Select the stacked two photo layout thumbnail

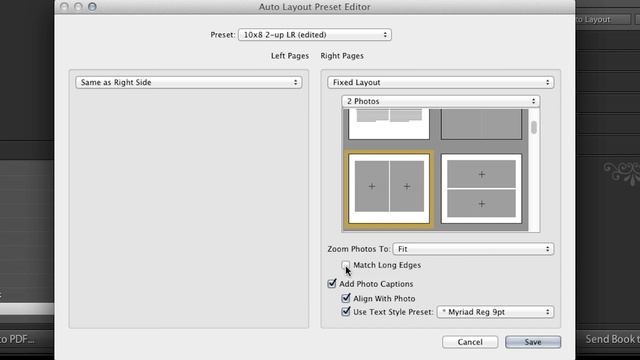pos(481,188)
